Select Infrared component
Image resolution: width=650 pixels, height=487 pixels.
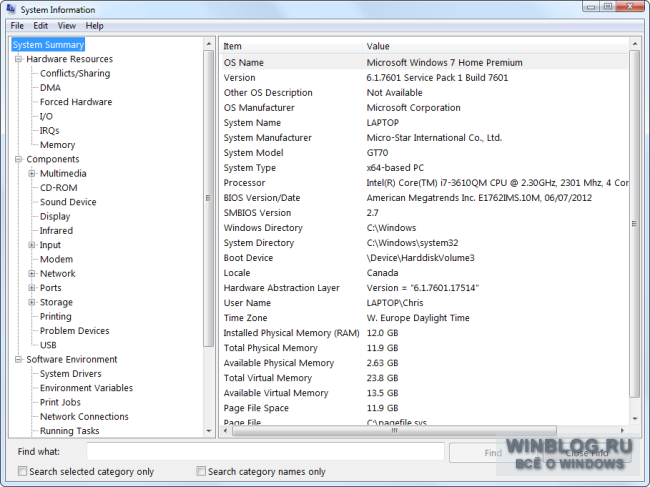click(x=56, y=230)
